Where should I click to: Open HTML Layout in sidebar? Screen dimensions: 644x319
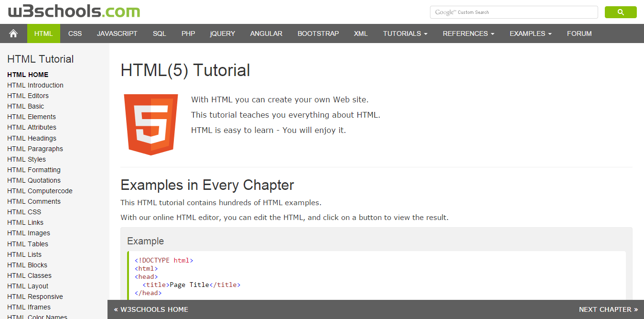(28, 286)
